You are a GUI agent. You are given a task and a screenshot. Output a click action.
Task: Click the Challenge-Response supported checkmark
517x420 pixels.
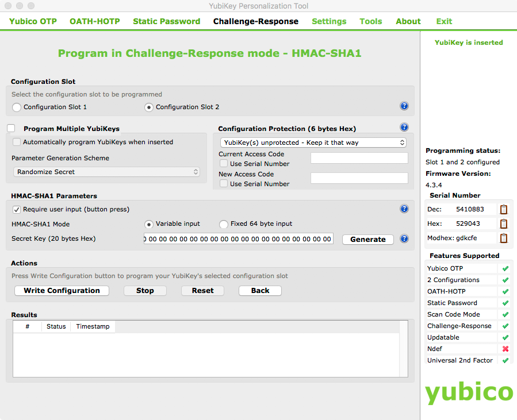tap(505, 326)
